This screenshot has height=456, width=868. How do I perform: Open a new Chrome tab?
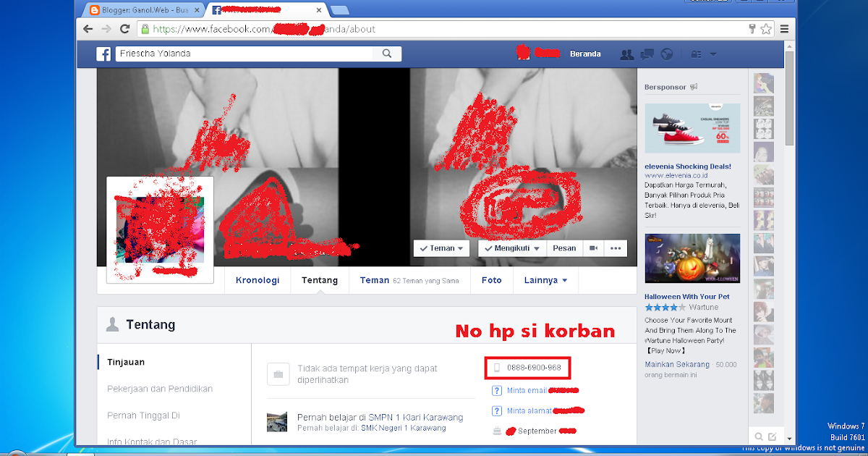click(339, 10)
